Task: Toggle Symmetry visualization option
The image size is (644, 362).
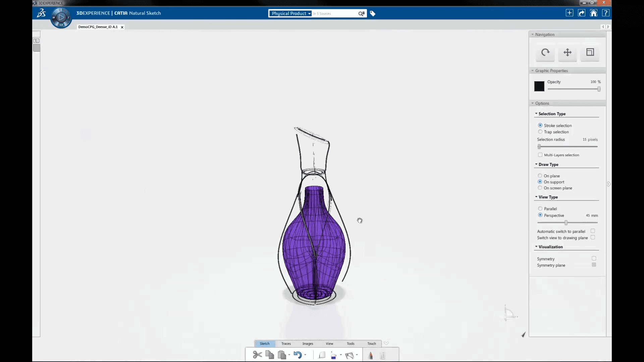Action: pos(594,258)
